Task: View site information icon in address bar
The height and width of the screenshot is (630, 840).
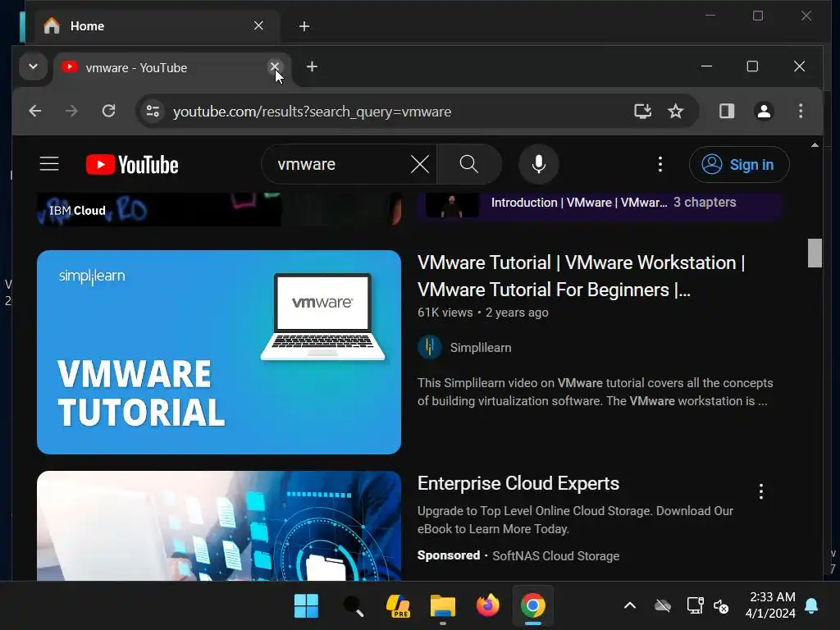Action: click(x=153, y=111)
